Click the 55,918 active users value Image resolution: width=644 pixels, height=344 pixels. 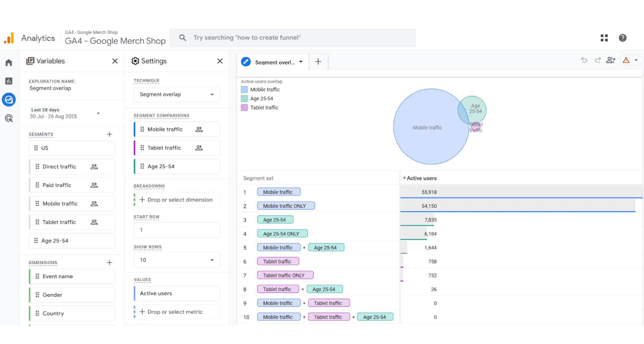[x=429, y=192]
